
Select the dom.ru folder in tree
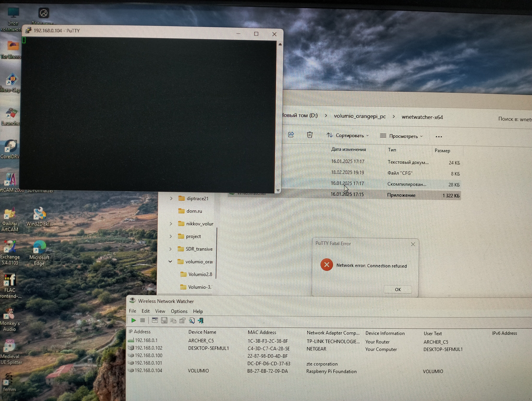tap(190, 211)
